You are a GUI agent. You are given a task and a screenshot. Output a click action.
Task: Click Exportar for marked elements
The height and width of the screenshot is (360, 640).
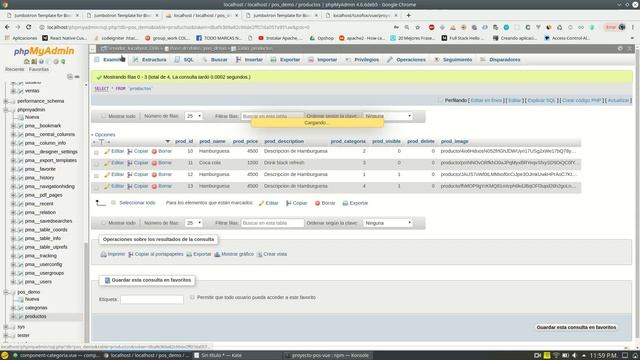[355, 203]
